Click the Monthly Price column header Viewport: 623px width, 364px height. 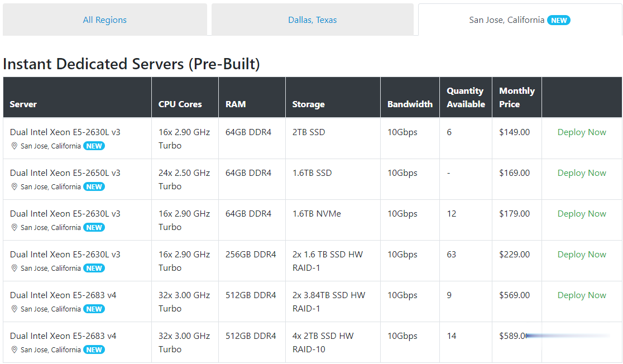tap(517, 97)
